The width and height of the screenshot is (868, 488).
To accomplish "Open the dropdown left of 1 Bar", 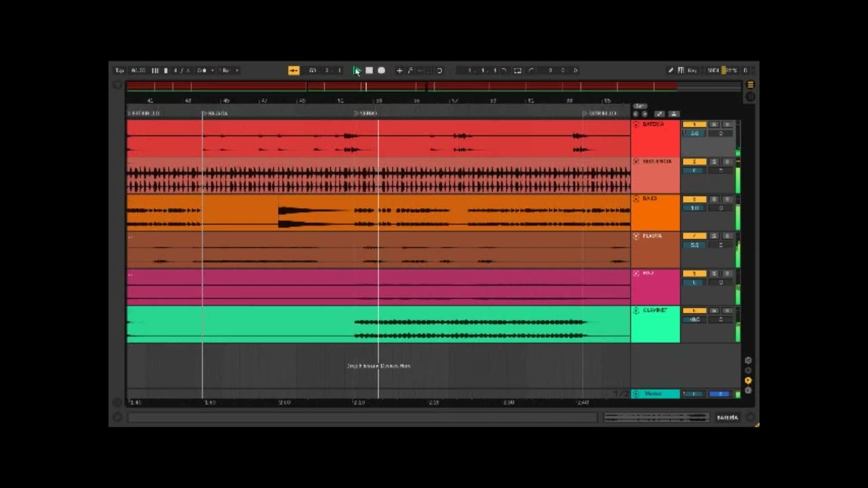I will point(204,70).
